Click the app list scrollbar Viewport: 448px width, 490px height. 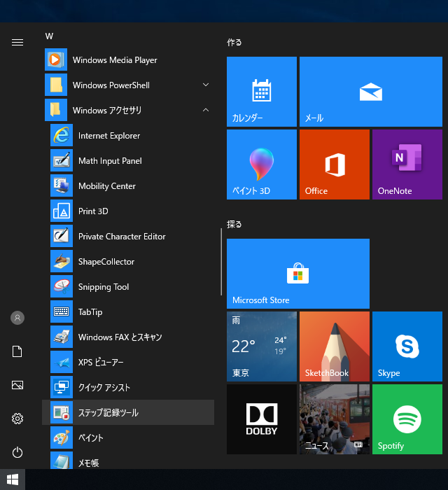[x=221, y=262]
